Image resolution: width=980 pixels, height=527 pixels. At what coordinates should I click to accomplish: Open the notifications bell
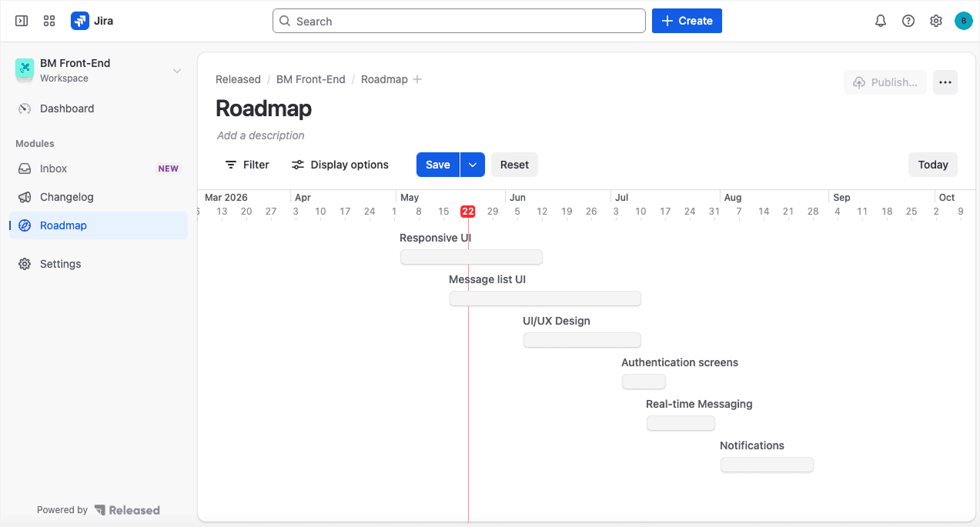click(881, 21)
